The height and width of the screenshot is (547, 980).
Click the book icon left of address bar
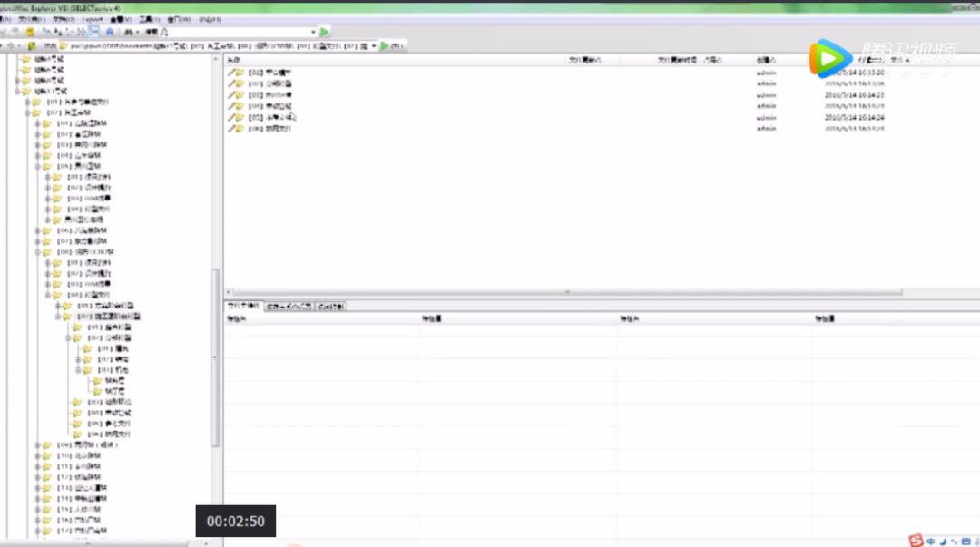tap(32, 45)
